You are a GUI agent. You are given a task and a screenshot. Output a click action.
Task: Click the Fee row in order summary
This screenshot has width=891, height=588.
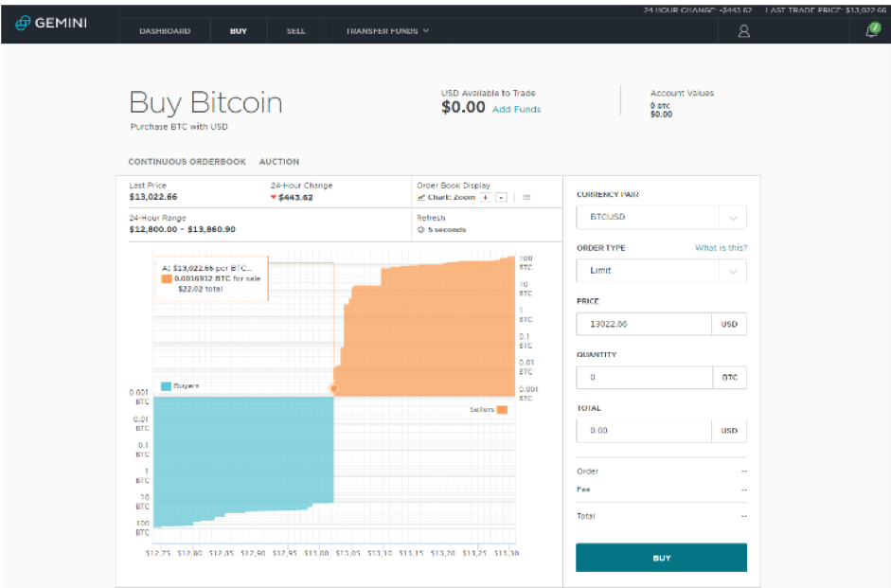[x=662, y=490]
